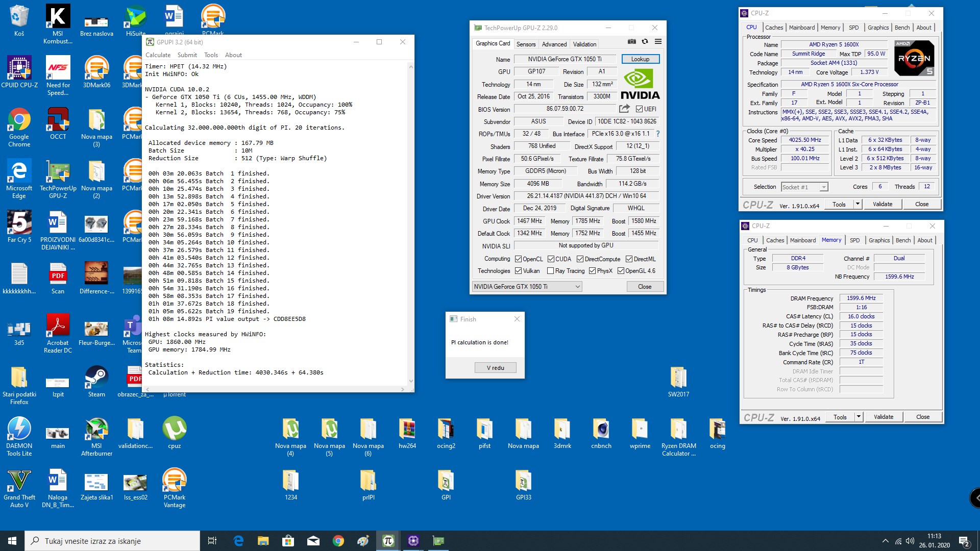Image resolution: width=980 pixels, height=551 pixels.
Task: Open the MSI Kombustor desktop icon
Action: click(x=58, y=24)
